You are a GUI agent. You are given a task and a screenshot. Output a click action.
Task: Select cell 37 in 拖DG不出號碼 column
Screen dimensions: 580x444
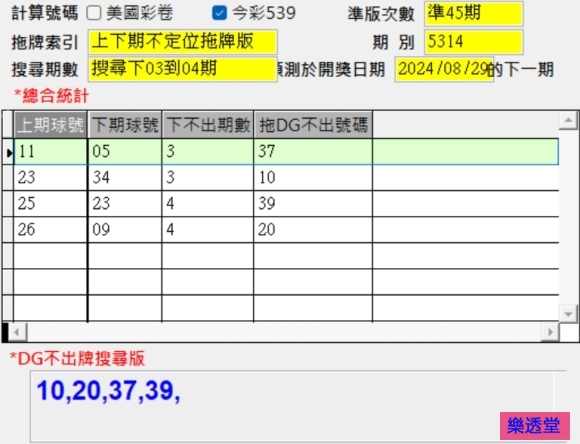pyautogui.click(x=313, y=152)
